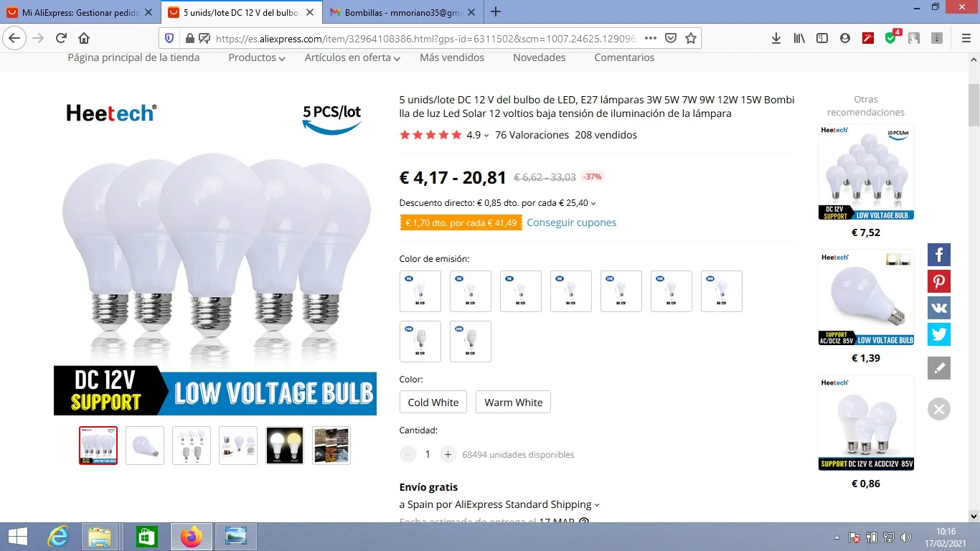Expand AliExpress Standard Shipping options
The width and height of the screenshot is (980, 551).
tap(499, 504)
